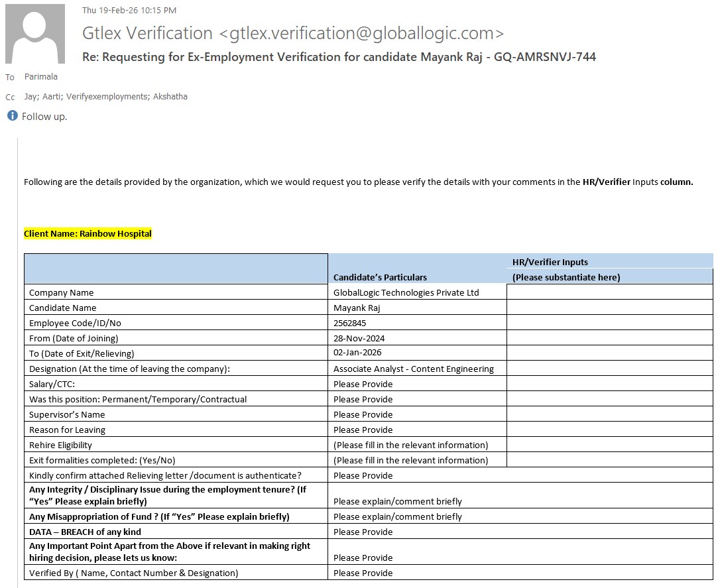Screen dimensions: 718x588
Task: Click the Cc recipient Akshatha
Action: click(x=170, y=96)
